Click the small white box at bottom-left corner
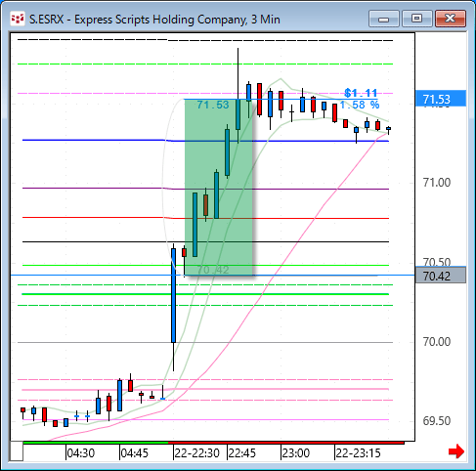Viewport: 476px width, 471px height. click(x=17, y=451)
